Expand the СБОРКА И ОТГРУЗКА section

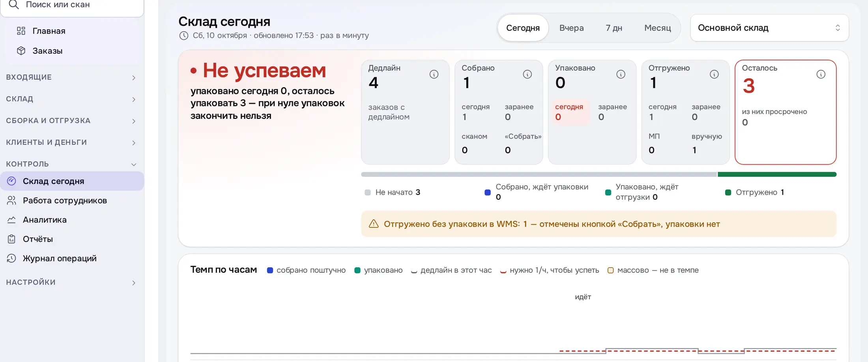point(71,120)
